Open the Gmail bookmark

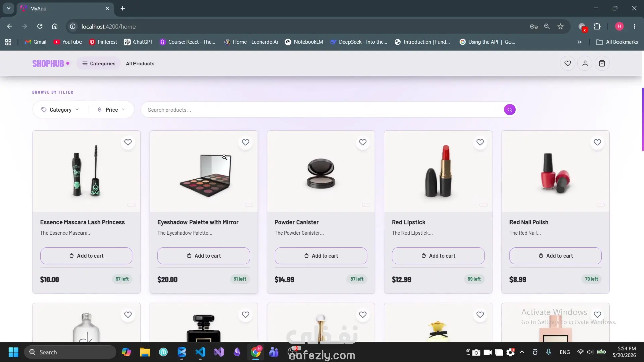(x=36, y=42)
